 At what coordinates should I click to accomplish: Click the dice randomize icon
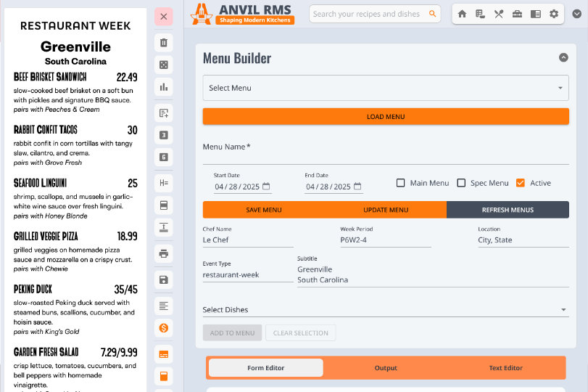point(164,65)
